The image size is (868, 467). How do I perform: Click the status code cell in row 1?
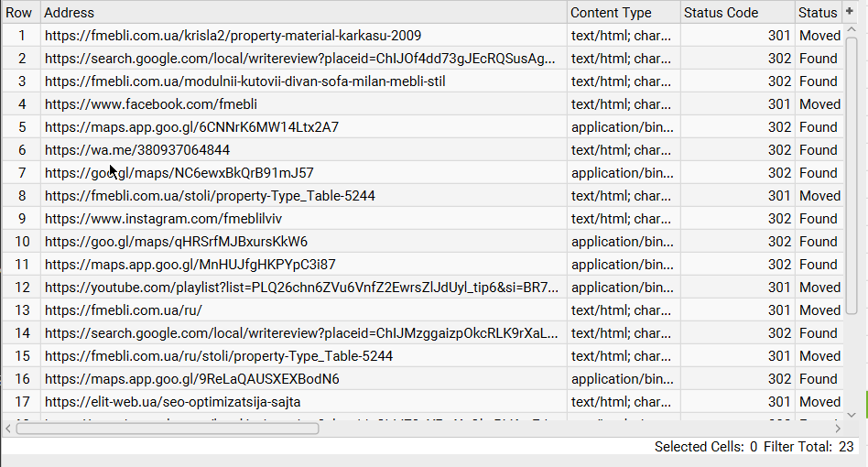[x=736, y=36]
